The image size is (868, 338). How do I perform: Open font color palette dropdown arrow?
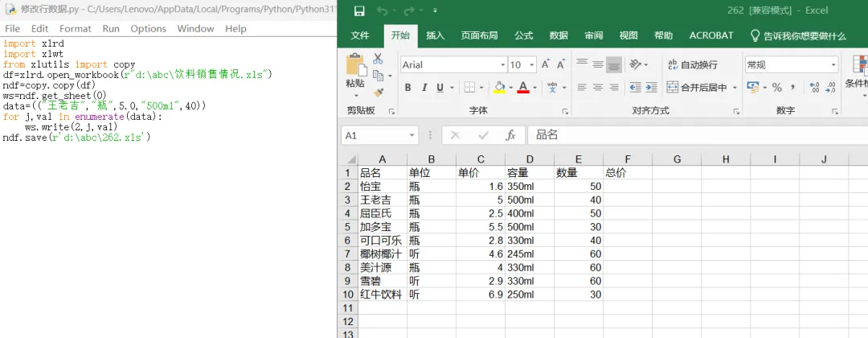pyautogui.click(x=535, y=88)
